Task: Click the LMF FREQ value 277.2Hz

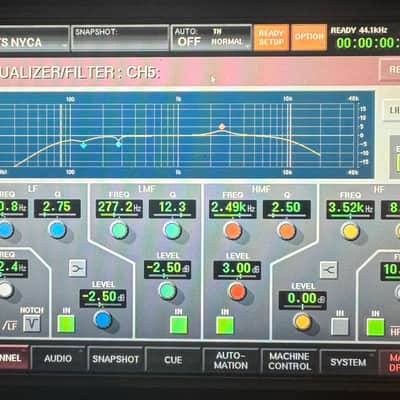Action: (x=119, y=208)
